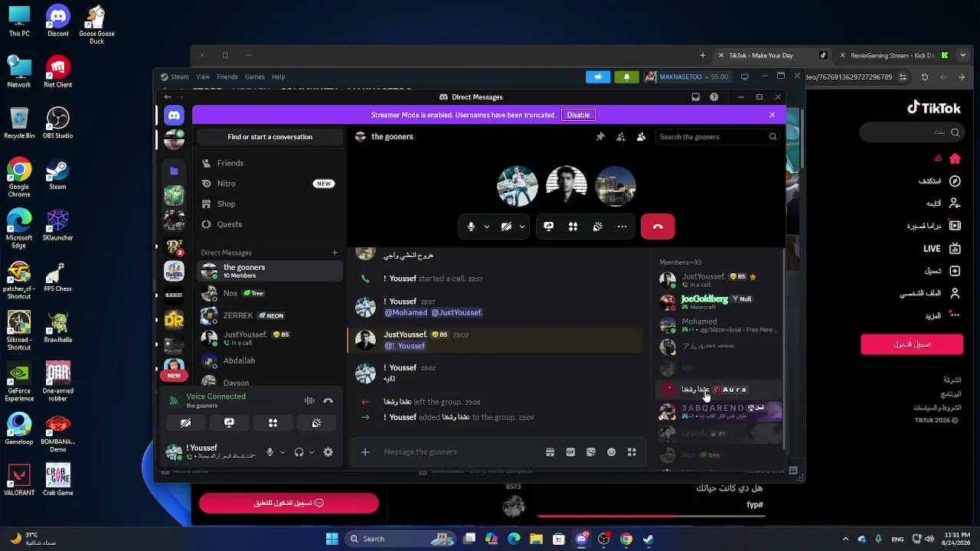Disconnect from voice in Voice Connected panel

click(328, 401)
